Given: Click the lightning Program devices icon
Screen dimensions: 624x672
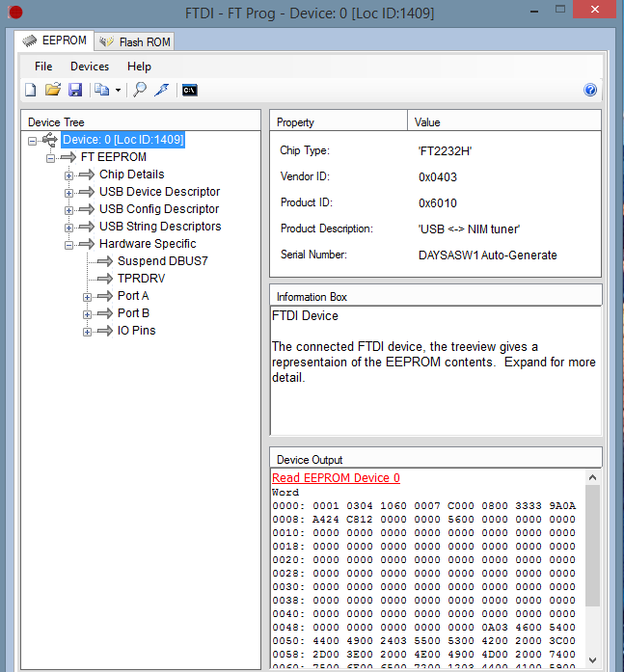Looking at the screenshot, I should pyautogui.click(x=162, y=90).
